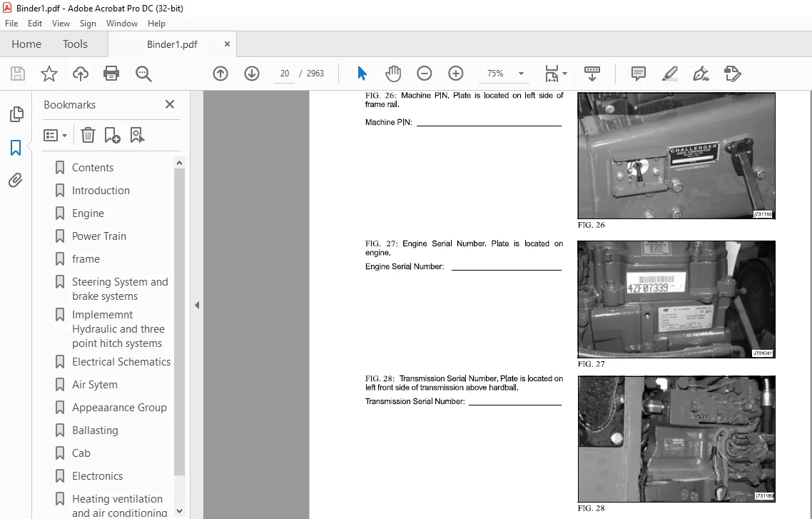Open Heating ventilation and air conditioning bookmark
The height and width of the screenshot is (519, 812).
coord(120,505)
